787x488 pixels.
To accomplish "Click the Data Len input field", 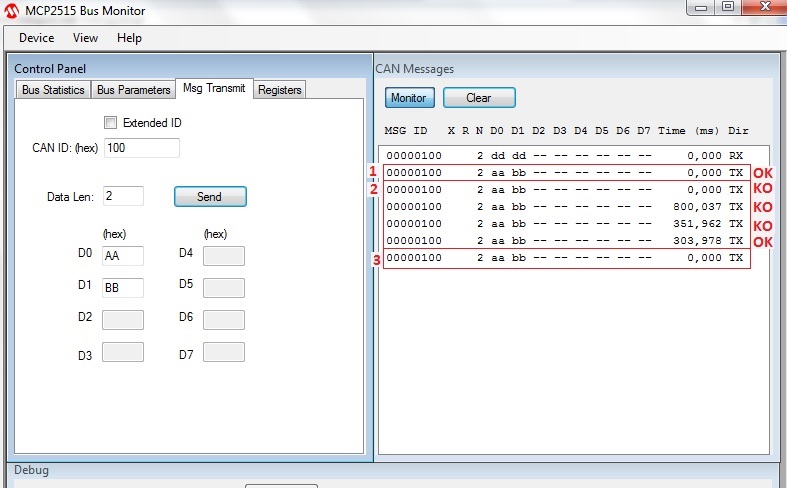I will pos(123,196).
